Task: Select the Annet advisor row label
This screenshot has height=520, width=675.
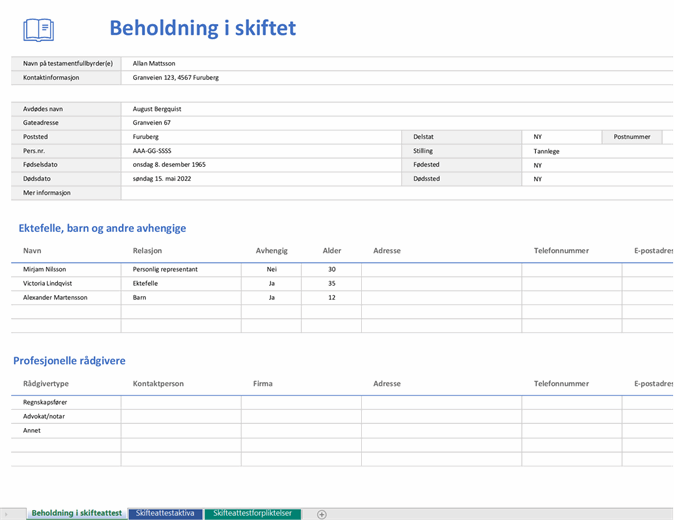Action: (x=66, y=430)
